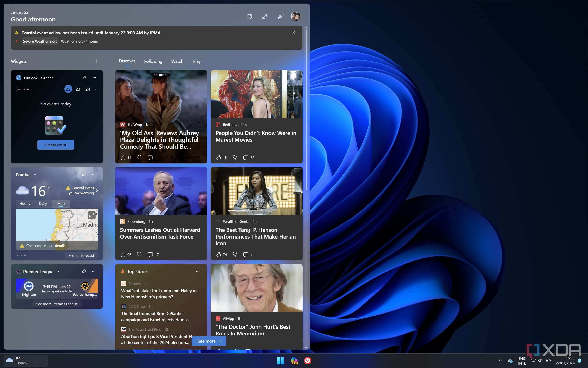Open volume control in system tray

click(x=540, y=361)
